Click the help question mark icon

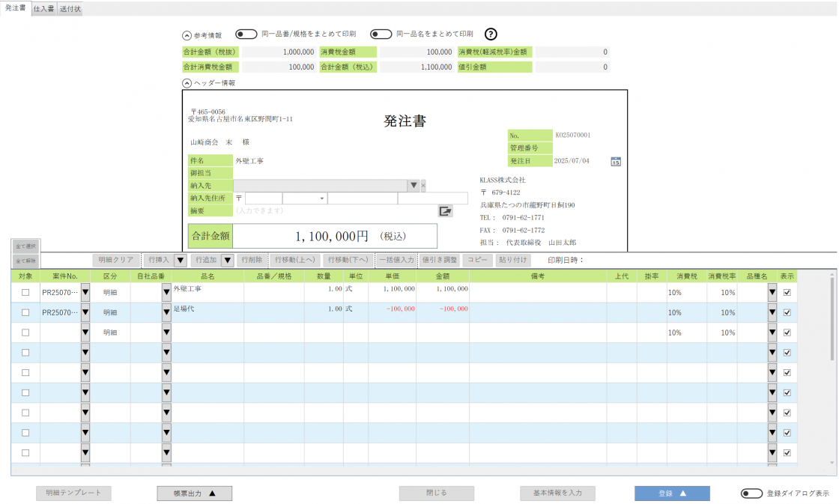[491, 34]
